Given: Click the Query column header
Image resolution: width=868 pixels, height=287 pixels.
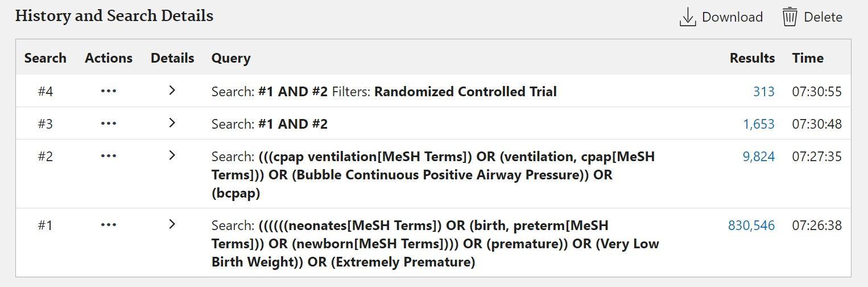Looking at the screenshot, I should 231,58.
